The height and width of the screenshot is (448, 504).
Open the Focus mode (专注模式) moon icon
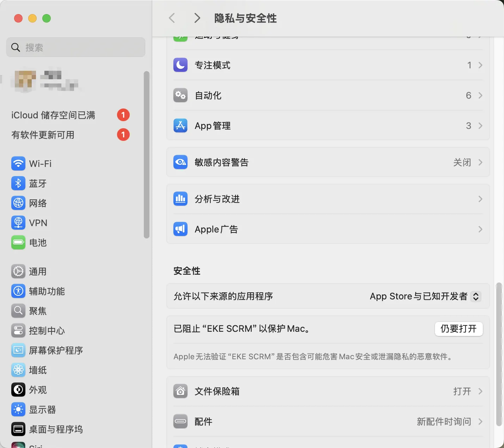180,65
